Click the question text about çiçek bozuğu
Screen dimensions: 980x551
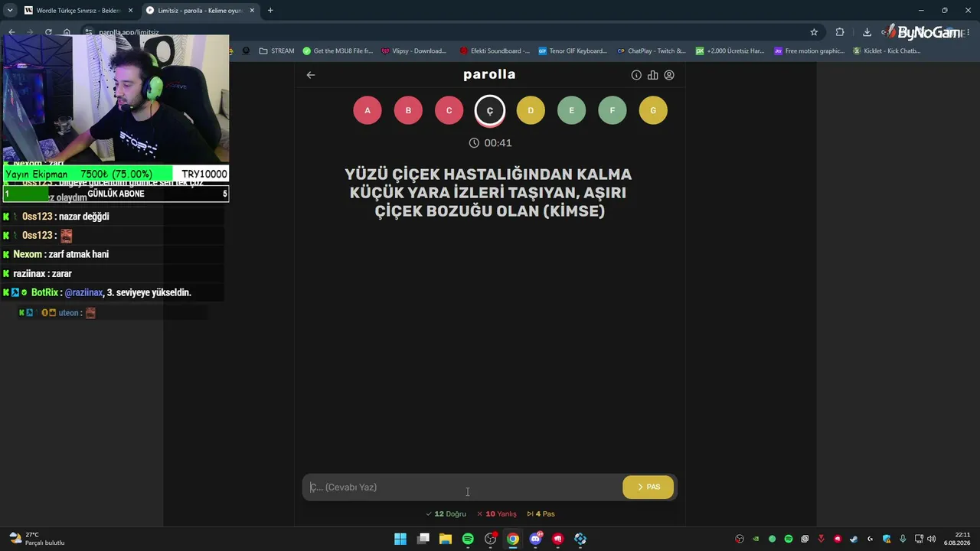(x=489, y=193)
